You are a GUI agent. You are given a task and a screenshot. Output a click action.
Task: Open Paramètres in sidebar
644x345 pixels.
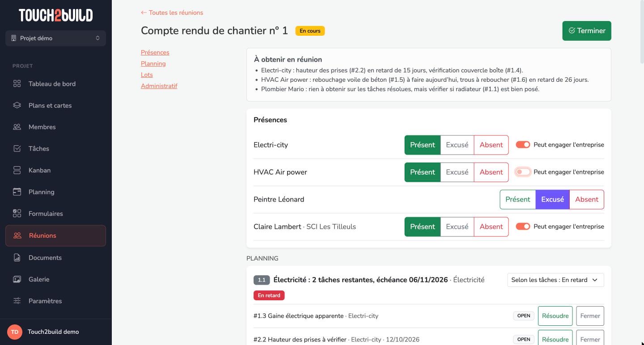pos(56,301)
